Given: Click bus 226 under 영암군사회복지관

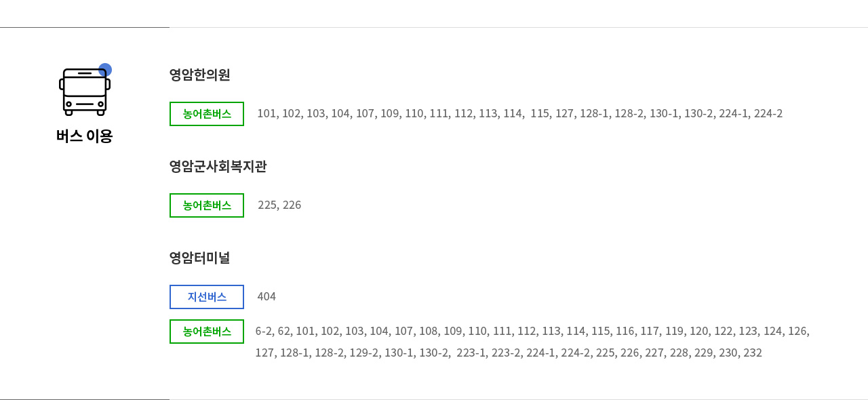Looking at the screenshot, I should click(x=292, y=205).
